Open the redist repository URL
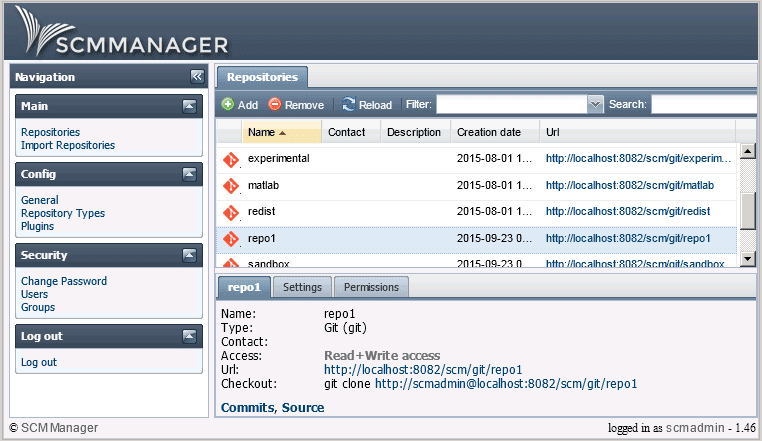762x441 pixels. [x=628, y=212]
